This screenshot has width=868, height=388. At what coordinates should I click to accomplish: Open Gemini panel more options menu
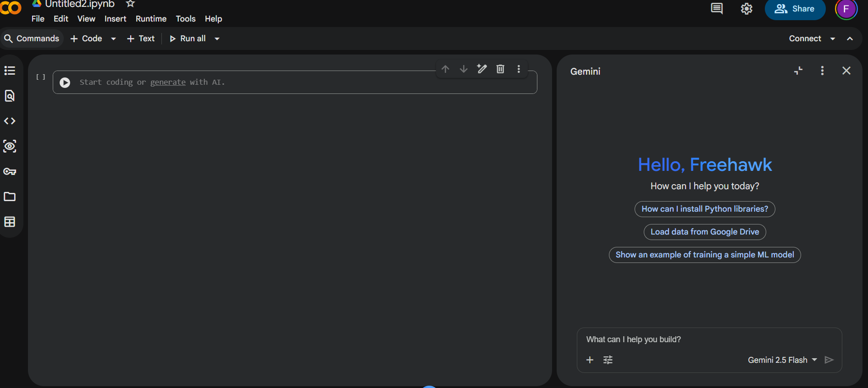pos(822,71)
